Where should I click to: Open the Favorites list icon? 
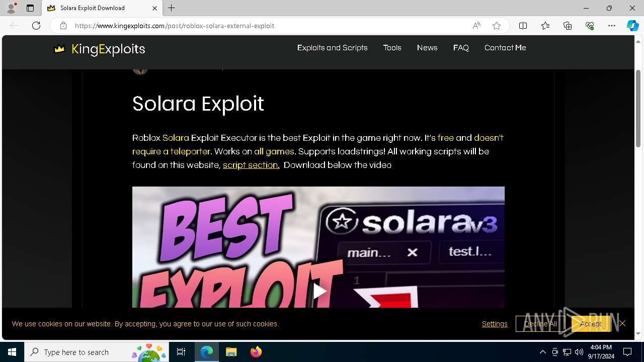[x=545, y=26]
